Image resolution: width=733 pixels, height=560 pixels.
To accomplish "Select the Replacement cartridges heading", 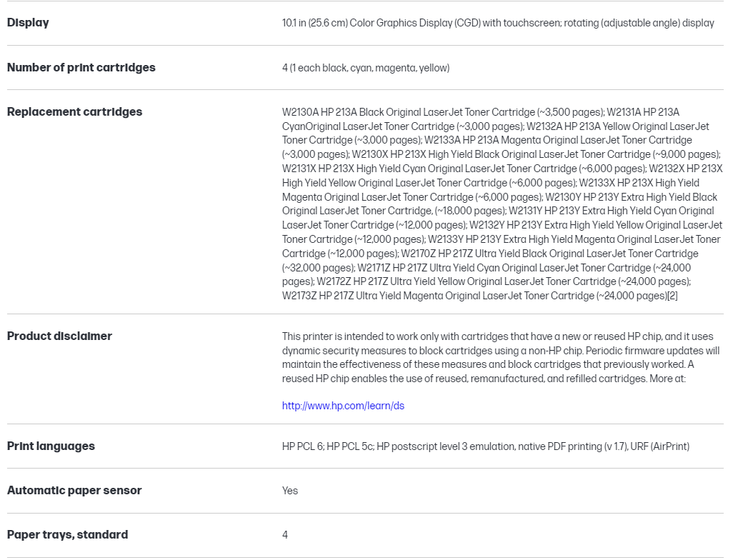I will [x=74, y=111].
